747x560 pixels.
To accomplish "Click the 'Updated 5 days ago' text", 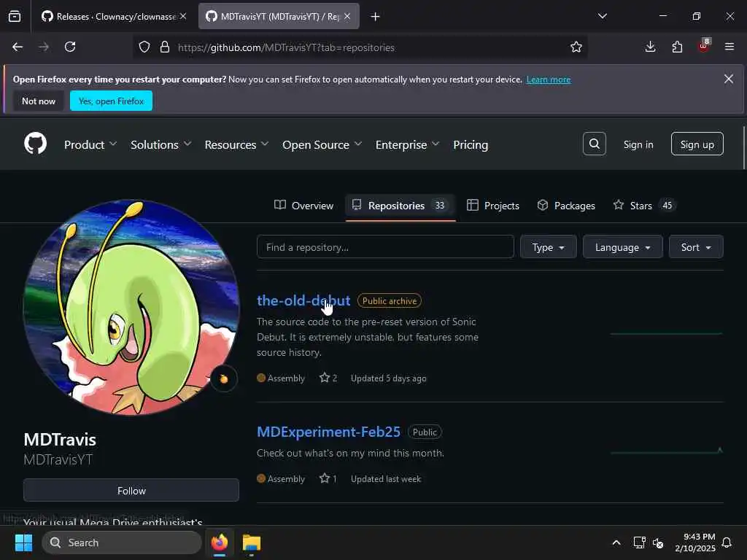I will coord(388,378).
